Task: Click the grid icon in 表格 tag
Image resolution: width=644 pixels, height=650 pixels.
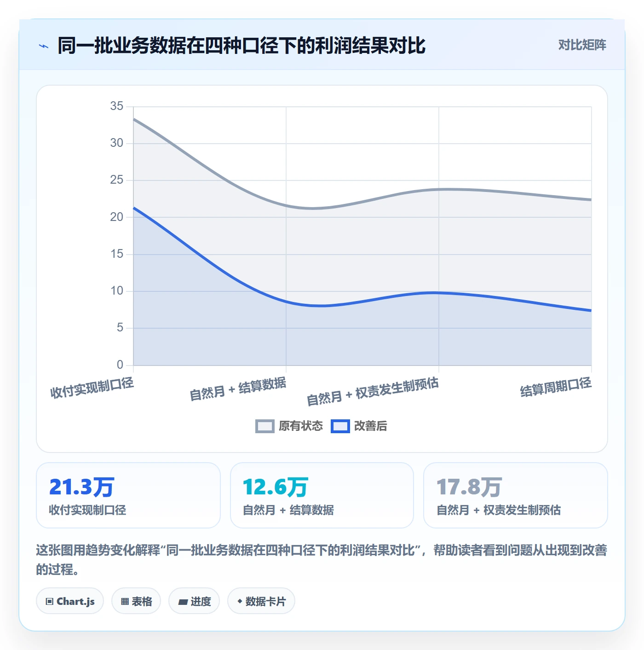Action: coord(125,602)
